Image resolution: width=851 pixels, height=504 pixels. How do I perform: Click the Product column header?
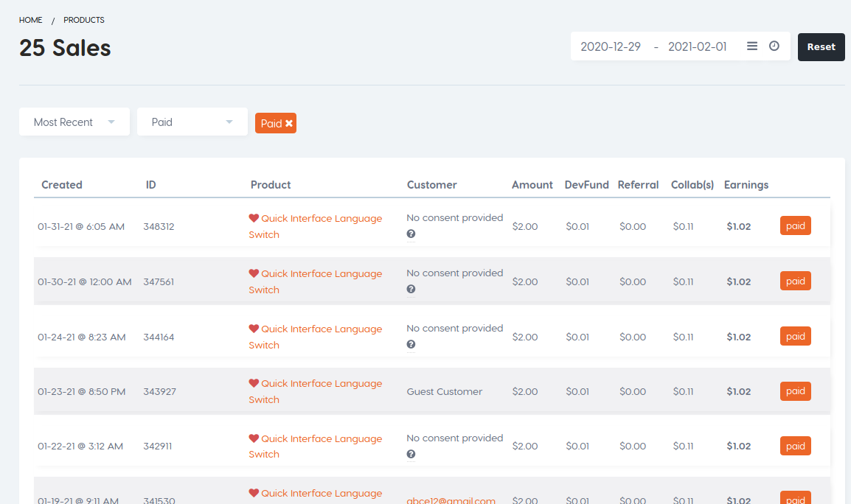point(271,185)
